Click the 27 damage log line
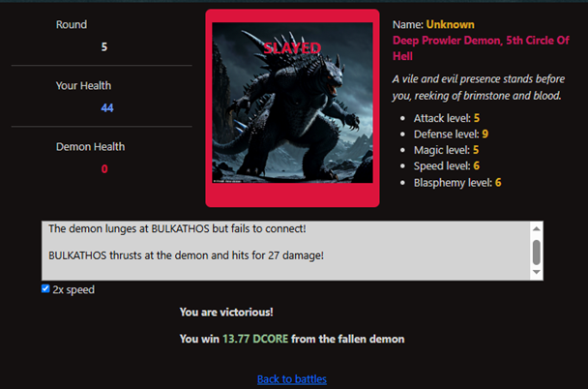Image resolution: width=588 pixels, height=389 pixels. (186, 255)
